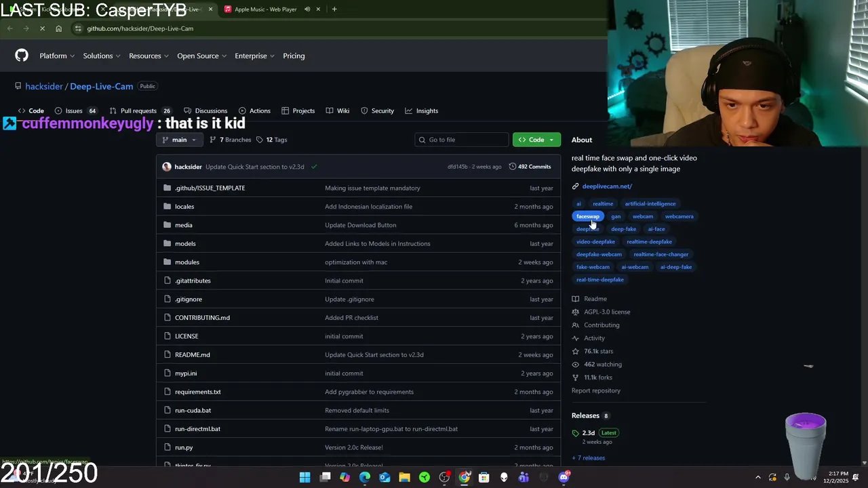This screenshot has width=868, height=488.
Task: Open Outlook from taskbar
Action: tap(384, 478)
